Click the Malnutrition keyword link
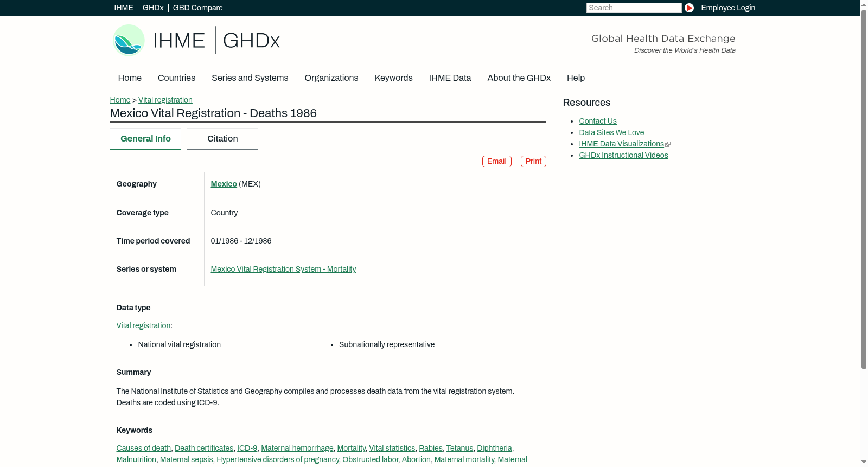The width and height of the screenshot is (868, 467). [x=136, y=459]
